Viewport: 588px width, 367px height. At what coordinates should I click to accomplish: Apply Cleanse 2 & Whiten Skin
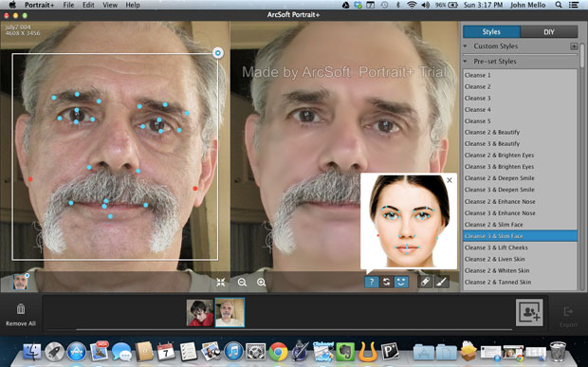pyautogui.click(x=520, y=270)
